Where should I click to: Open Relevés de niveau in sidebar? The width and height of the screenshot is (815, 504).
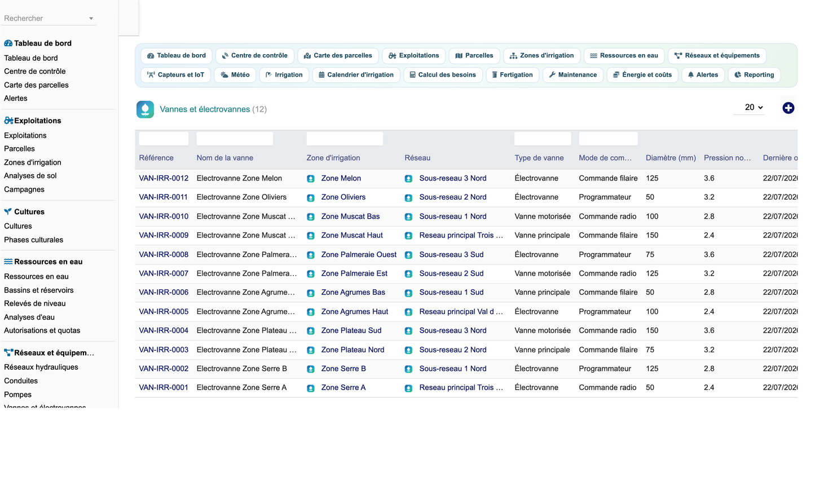point(34,303)
